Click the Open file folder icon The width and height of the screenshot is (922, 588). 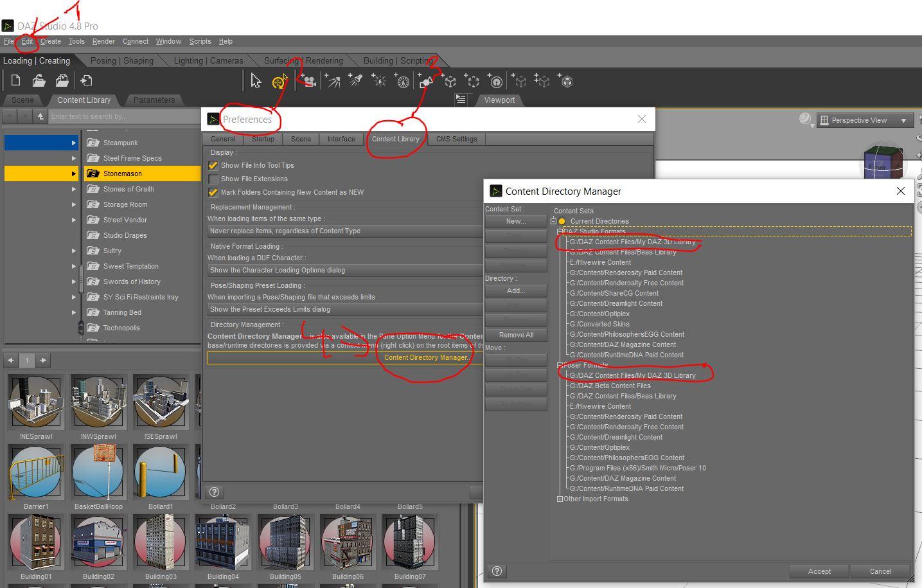pyautogui.click(x=39, y=81)
